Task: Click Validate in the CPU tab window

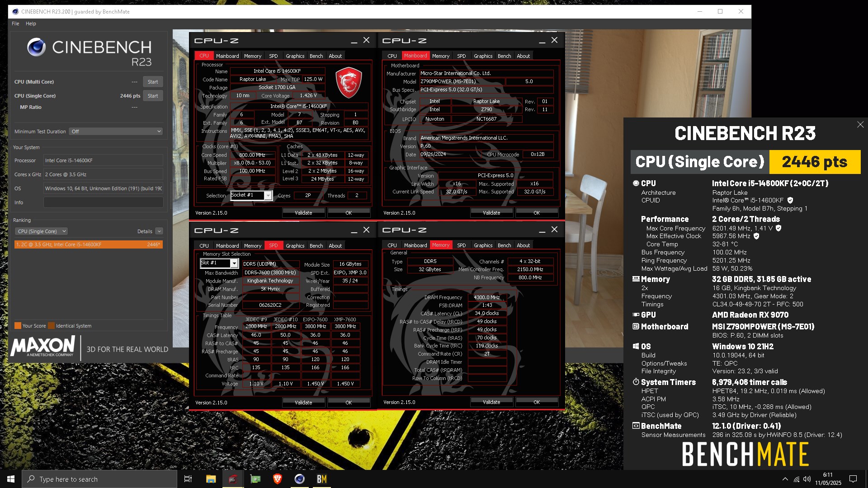Action: [303, 213]
